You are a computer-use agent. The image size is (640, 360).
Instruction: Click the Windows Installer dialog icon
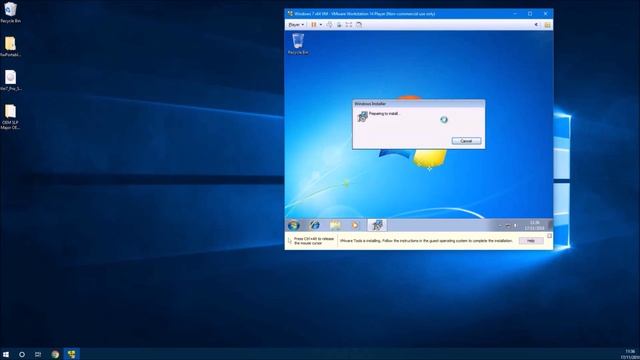coord(362,117)
